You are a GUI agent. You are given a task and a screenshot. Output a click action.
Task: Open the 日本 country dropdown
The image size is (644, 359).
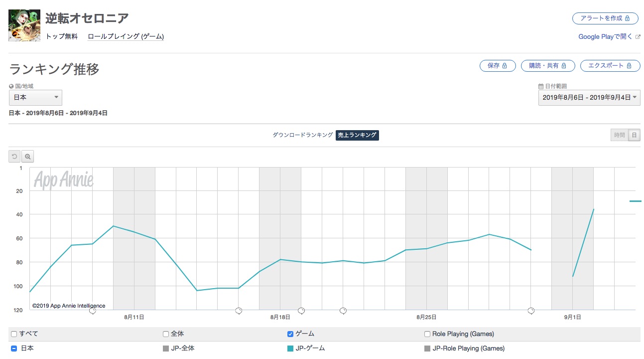pyautogui.click(x=35, y=97)
